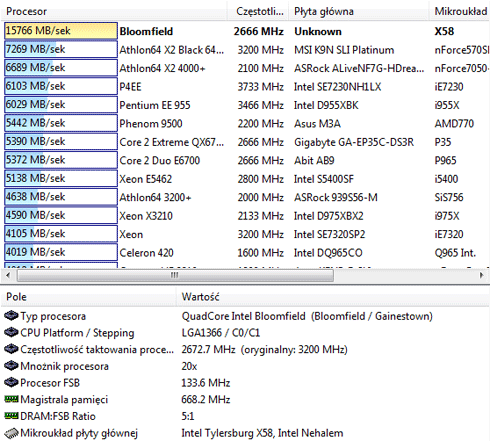This screenshot has height=441, width=490.
Task: Click the RAM icon next to DRAM:FSB Ratio
Action: (x=11, y=415)
